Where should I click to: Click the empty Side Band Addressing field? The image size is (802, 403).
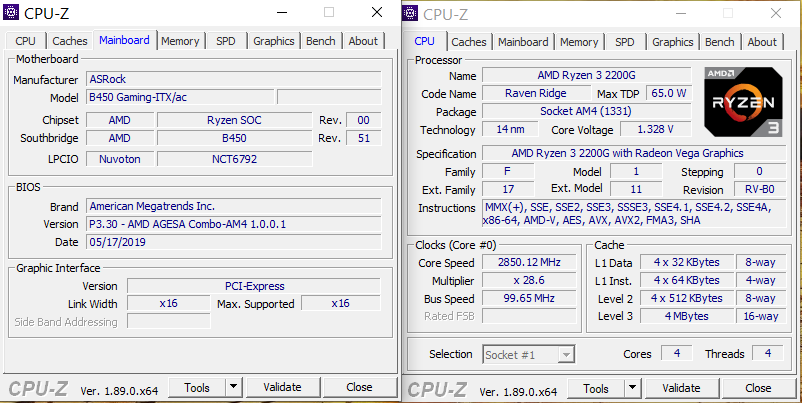[x=168, y=321]
